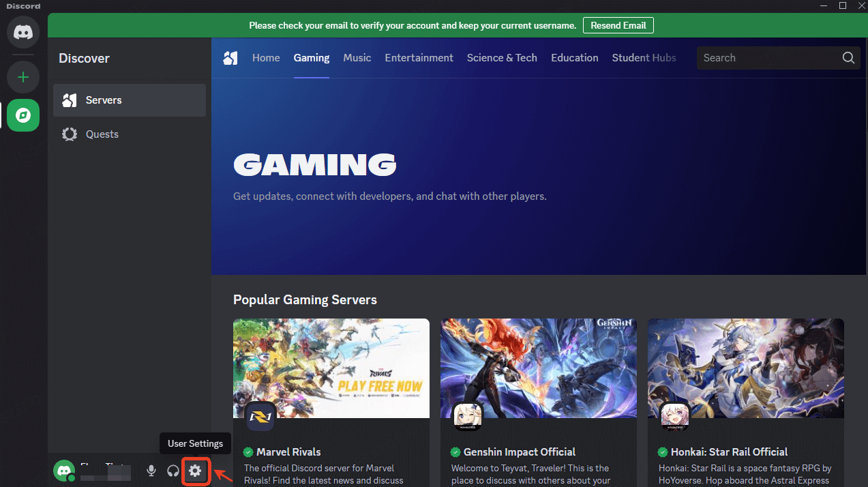
Task: Mute microphone in user panel
Action: (151, 471)
